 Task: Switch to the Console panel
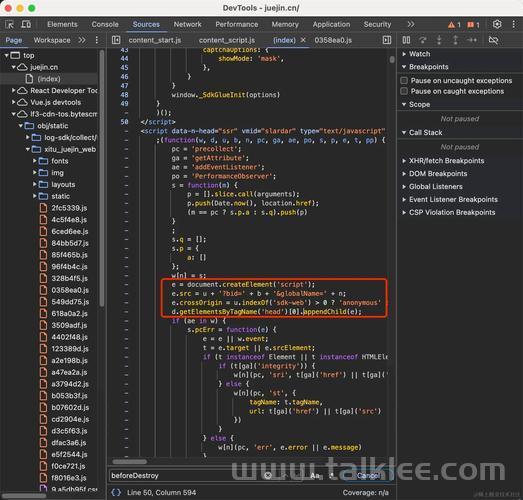[x=105, y=24]
